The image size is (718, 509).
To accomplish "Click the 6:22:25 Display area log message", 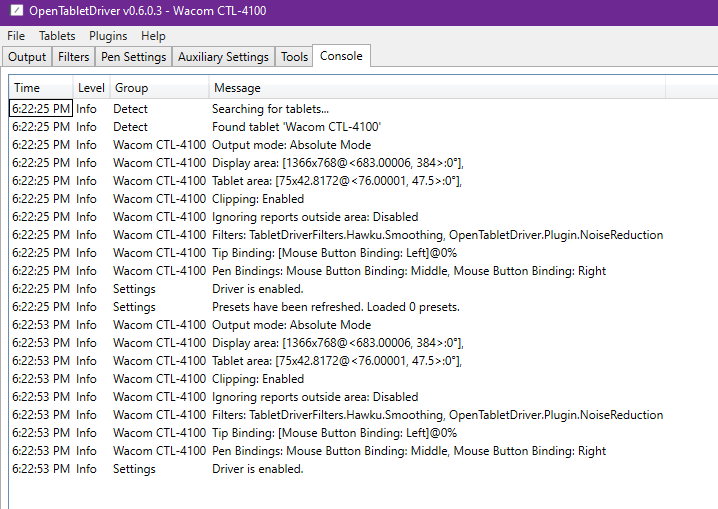I will [338, 163].
